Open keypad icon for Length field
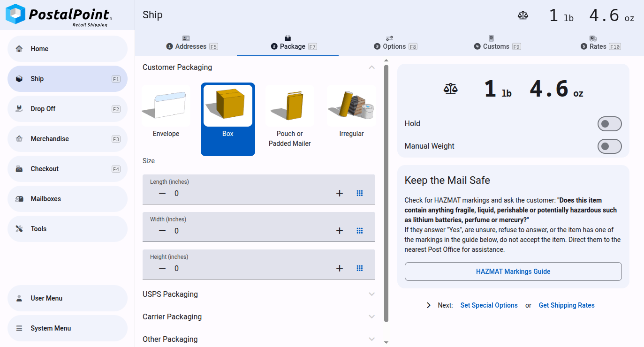The height and width of the screenshot is (347, 644). [x=360, y=193]
